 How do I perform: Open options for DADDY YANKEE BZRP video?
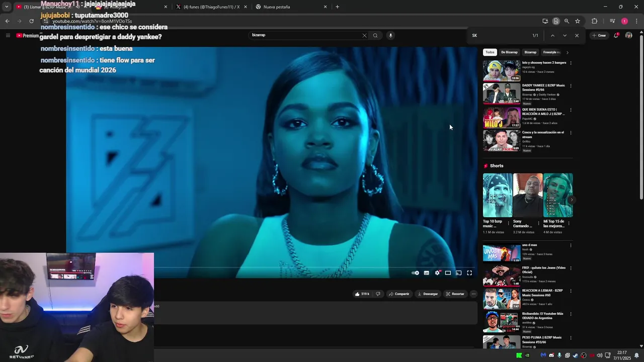[571, 86]
